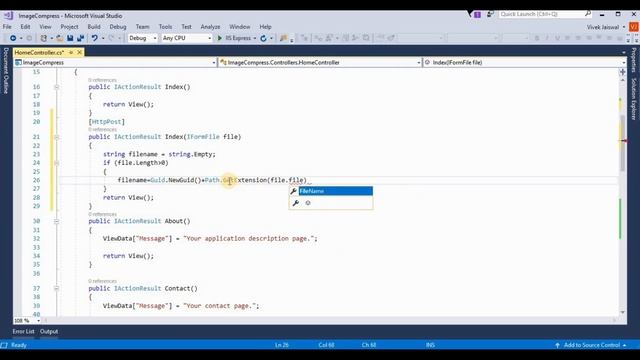640x360 pixels.
Task: Open the File menu
Action: 7,27
